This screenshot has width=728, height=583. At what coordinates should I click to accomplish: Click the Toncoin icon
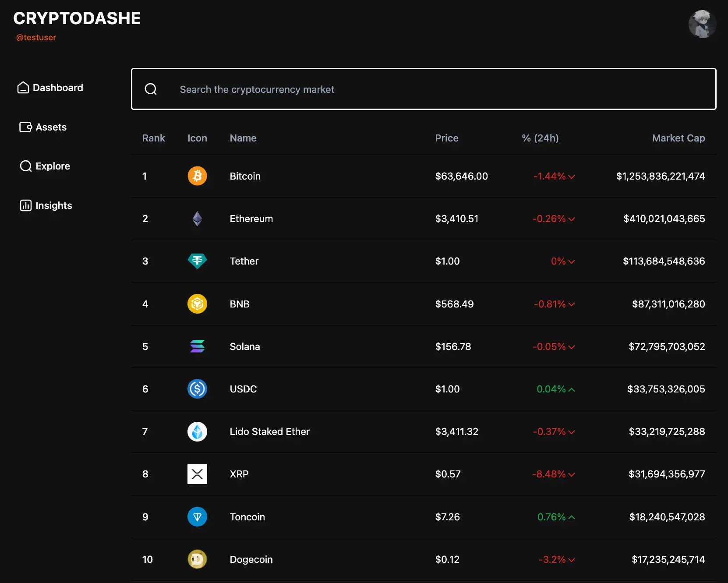coord(197,517)
